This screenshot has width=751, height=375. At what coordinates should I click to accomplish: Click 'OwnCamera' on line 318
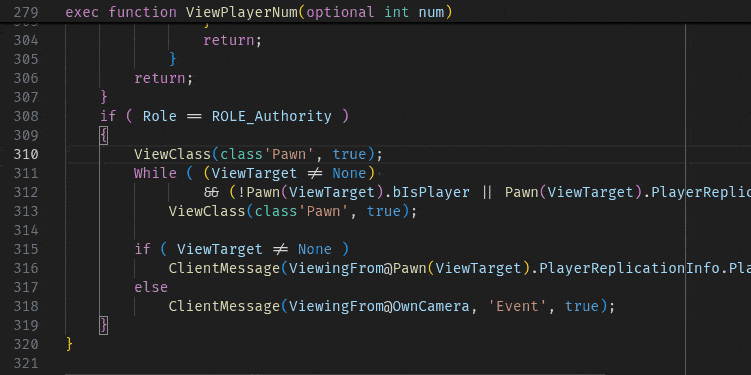click(x=431, y=306)
